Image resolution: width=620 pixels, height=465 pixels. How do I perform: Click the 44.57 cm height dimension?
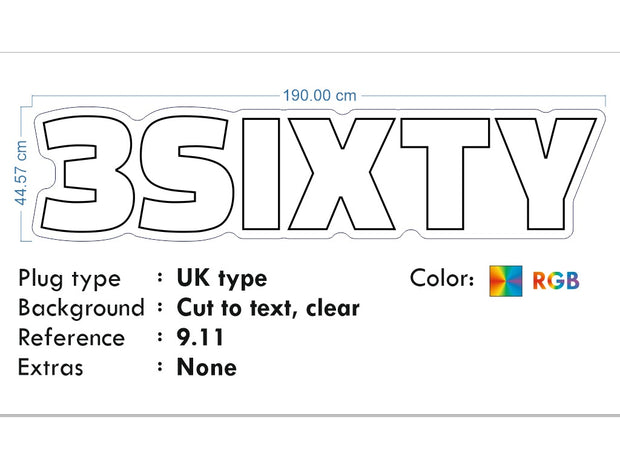click(x=20, y=173)
